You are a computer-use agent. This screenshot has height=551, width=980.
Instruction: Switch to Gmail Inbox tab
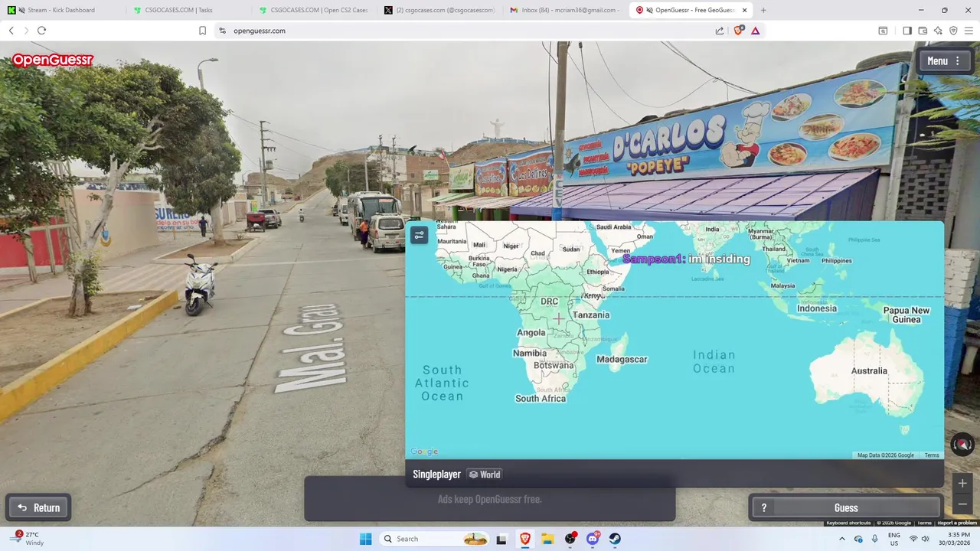tap(565, 10)
